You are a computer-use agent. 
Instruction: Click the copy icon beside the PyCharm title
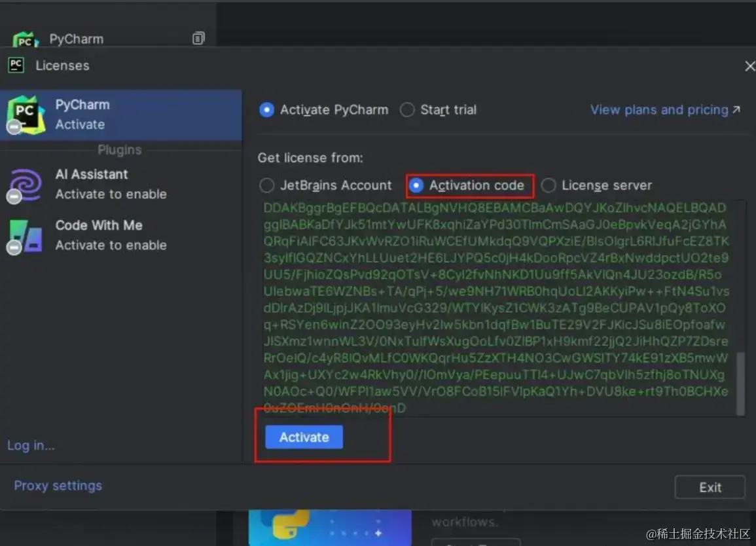pyautogui.click(x=198, y=38)
